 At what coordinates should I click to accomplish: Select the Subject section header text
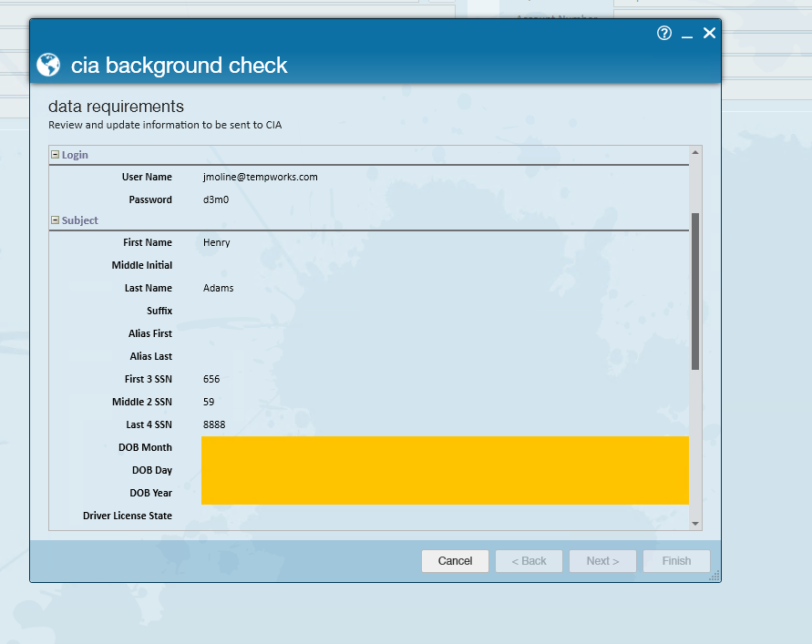80,220
